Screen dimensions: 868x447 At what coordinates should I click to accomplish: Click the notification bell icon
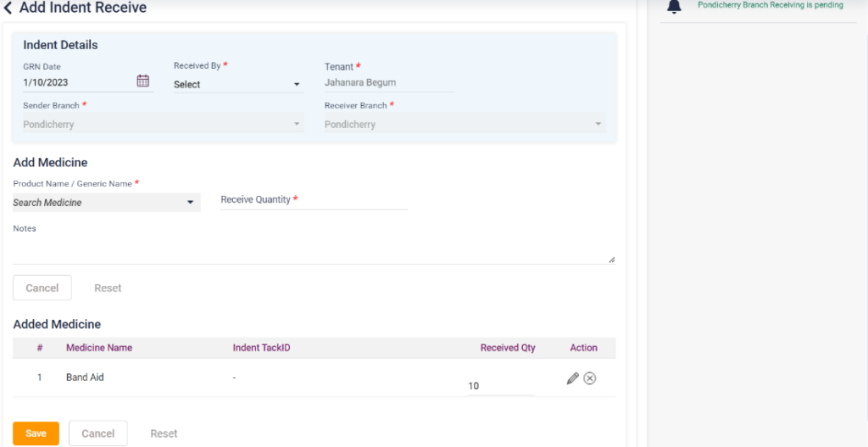tap(674, 7)
